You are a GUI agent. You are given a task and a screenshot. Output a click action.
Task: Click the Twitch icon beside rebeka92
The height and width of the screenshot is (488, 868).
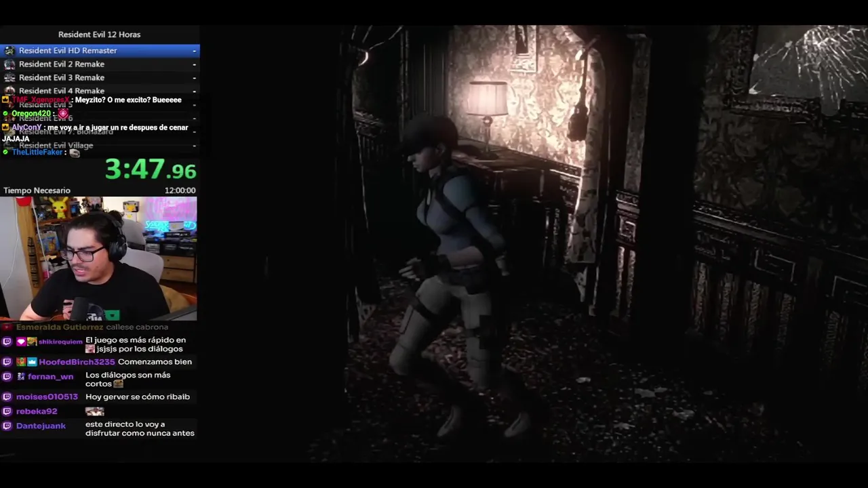click(x=7, y=411)
